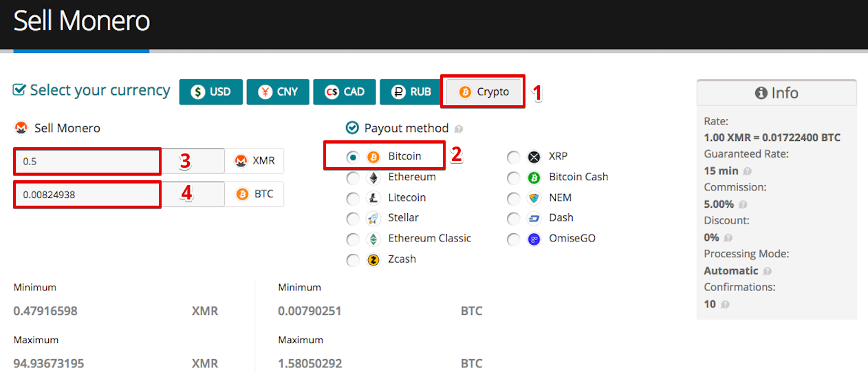This screenshot has width=868, height=379.
Task: Click the help icon beside 15 min
Action: [x=748, y=171]
